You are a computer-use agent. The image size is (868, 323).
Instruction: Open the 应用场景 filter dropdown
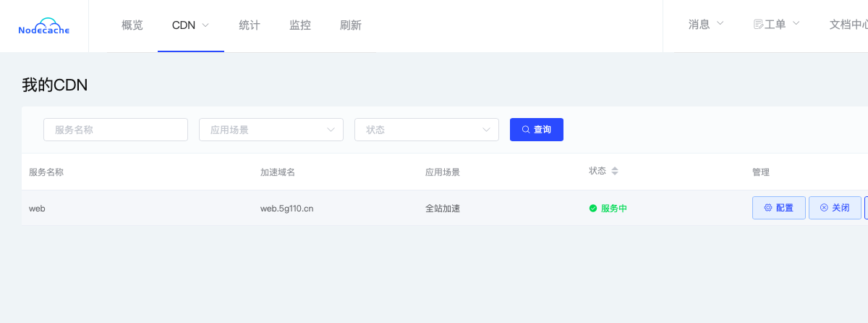(271, 130)
